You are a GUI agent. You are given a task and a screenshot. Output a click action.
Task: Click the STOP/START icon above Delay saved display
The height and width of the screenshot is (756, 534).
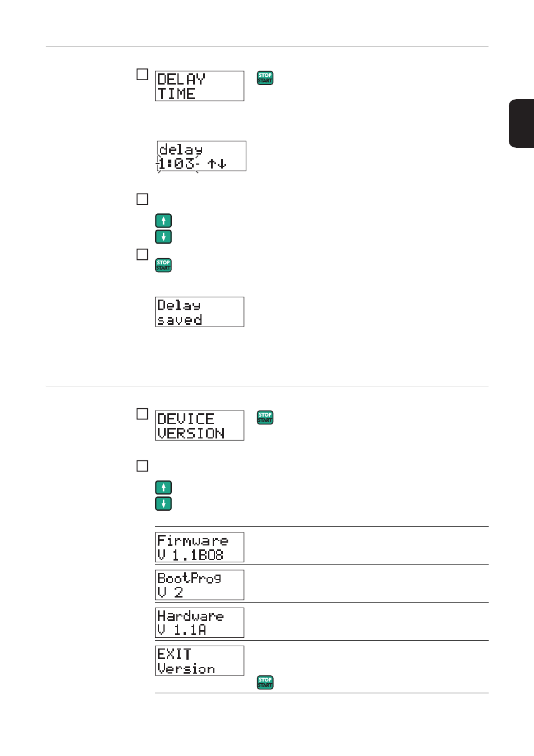point(163,265)
